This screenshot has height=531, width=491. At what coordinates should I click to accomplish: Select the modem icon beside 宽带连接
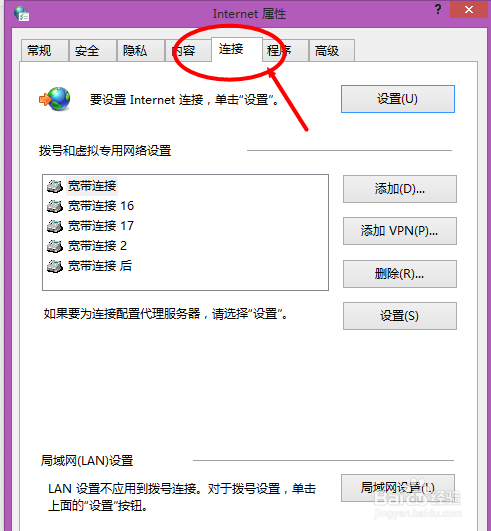point(55,186)
